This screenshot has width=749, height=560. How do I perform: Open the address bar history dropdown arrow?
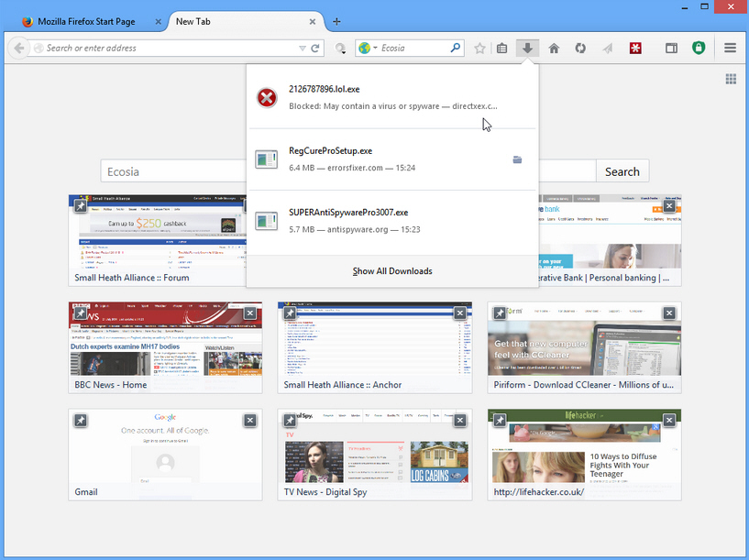point(302,49)
